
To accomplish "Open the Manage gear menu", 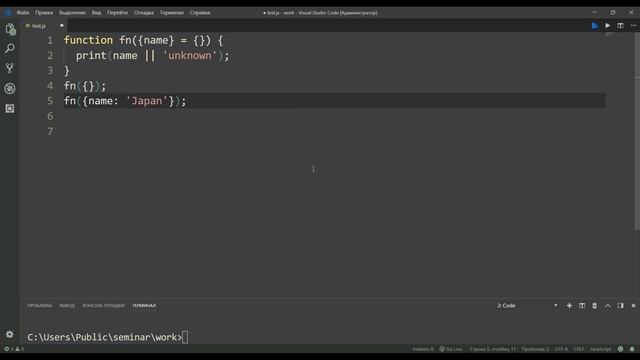I will (x=10, y=334).
